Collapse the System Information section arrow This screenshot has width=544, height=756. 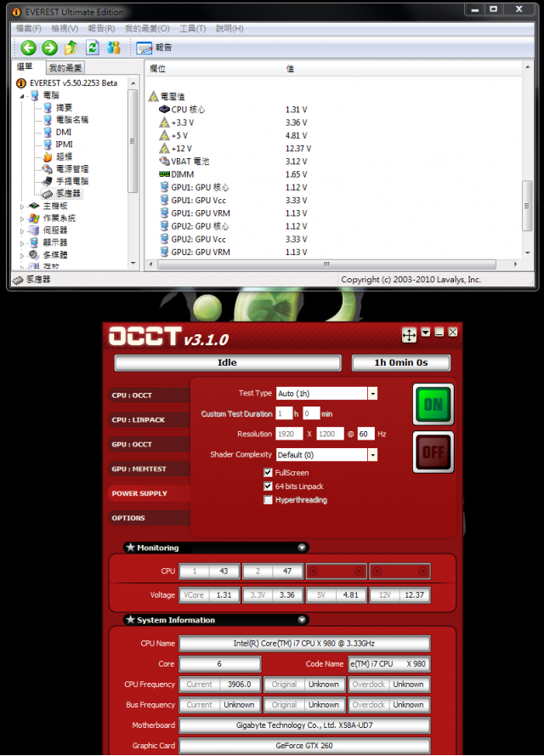[x=302, y=620]
